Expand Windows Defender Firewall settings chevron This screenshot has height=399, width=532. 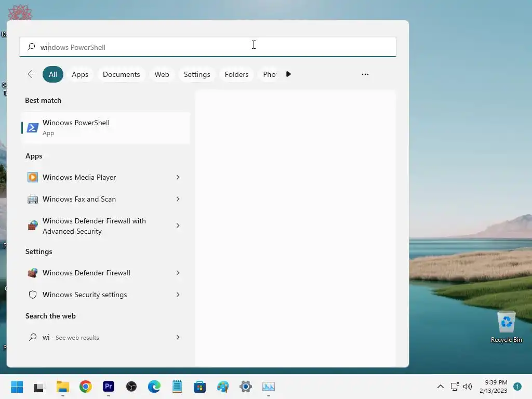coord(178,273)
